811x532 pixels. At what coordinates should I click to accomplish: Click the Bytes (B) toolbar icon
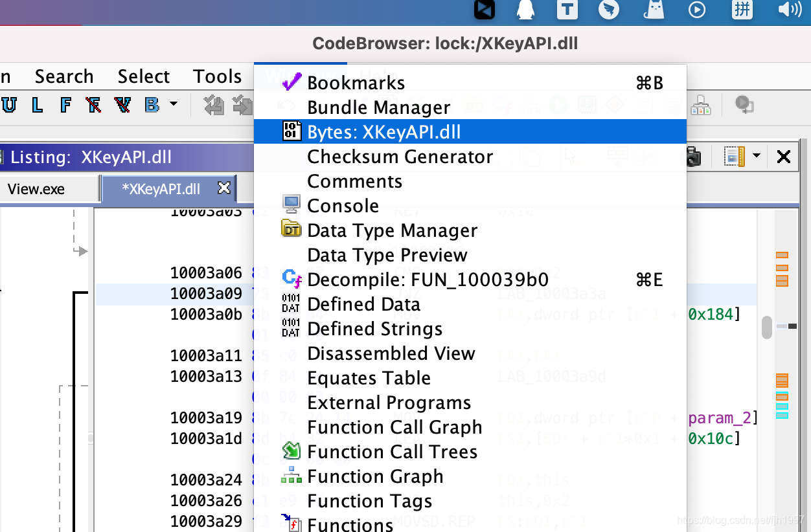[x=152, y=105]
